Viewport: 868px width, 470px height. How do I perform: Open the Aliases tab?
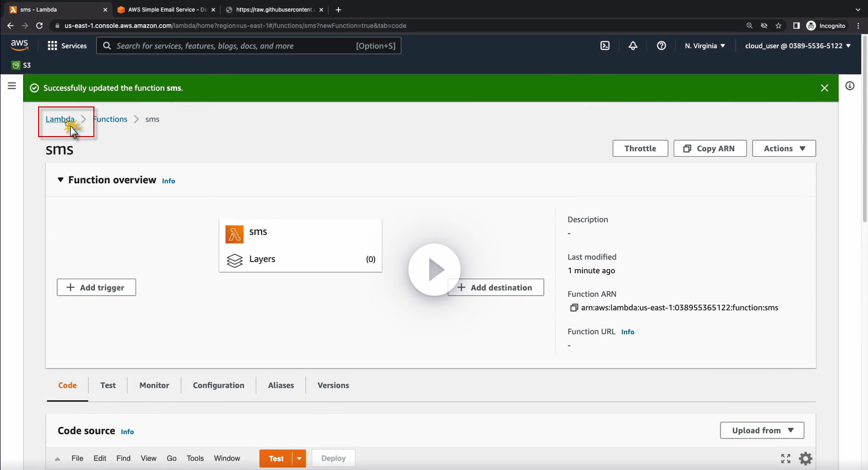(281, 385)
